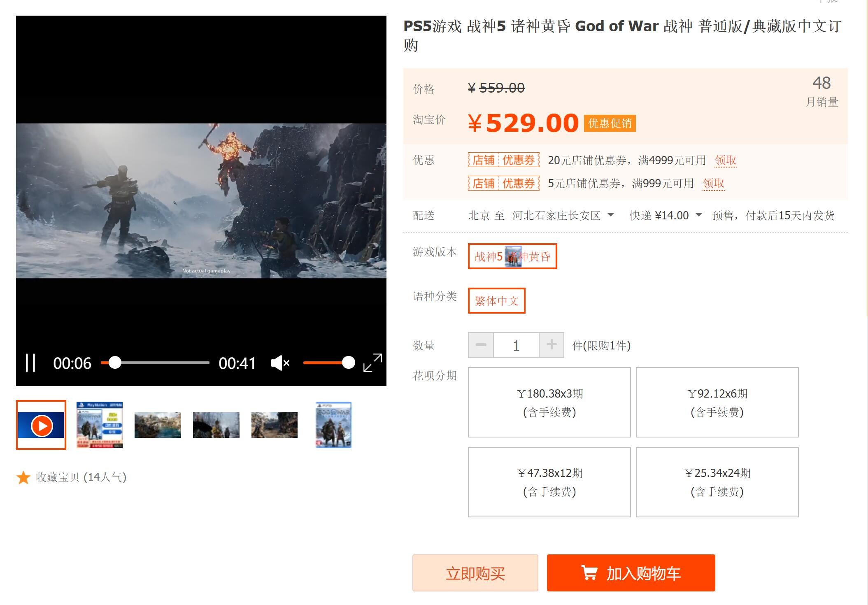Viewport: 868px width, 605px height.
Task: Open the delivery destination 河北石家庄长安区 dropdown
Action: click(563, 215)
